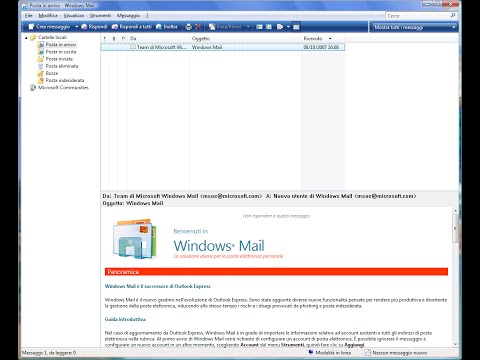Select the Posta in uscita folder
This screenshot has width=480, height=360.
tap(61, 52)
